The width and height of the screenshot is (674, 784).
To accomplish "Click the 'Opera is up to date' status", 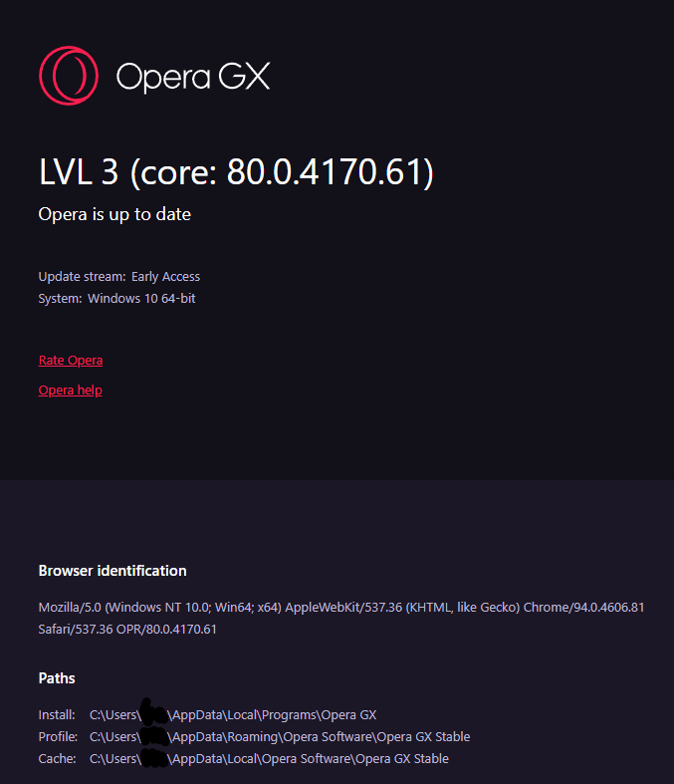I will tap(114, 214).
